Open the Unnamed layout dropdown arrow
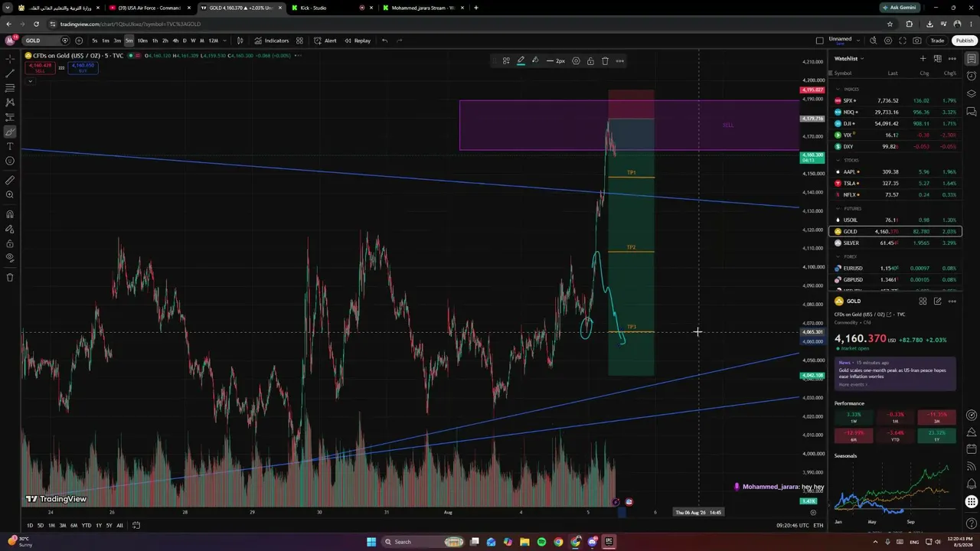Image resolution: width=980 pixels, height=551 pixels. [x=858, y=41]
